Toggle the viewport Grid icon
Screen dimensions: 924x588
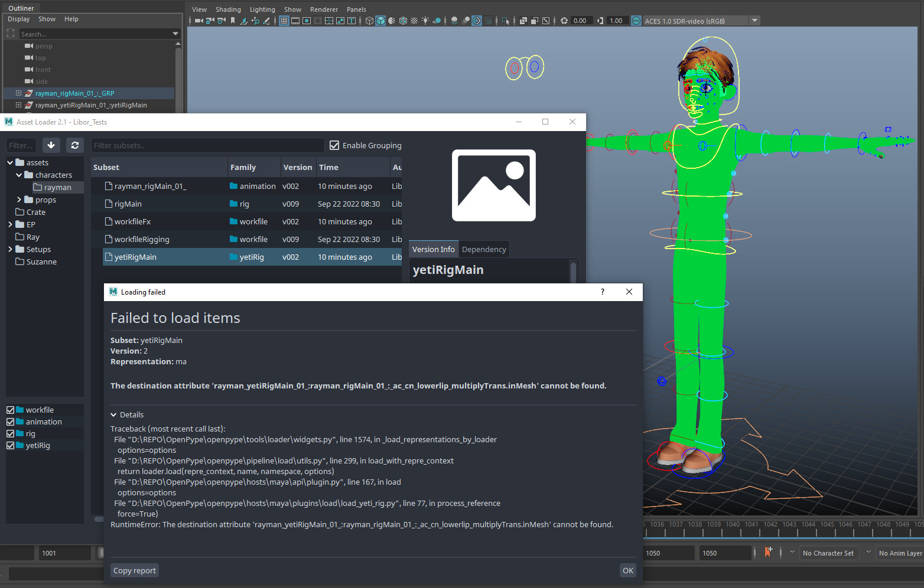pos(284,21)
